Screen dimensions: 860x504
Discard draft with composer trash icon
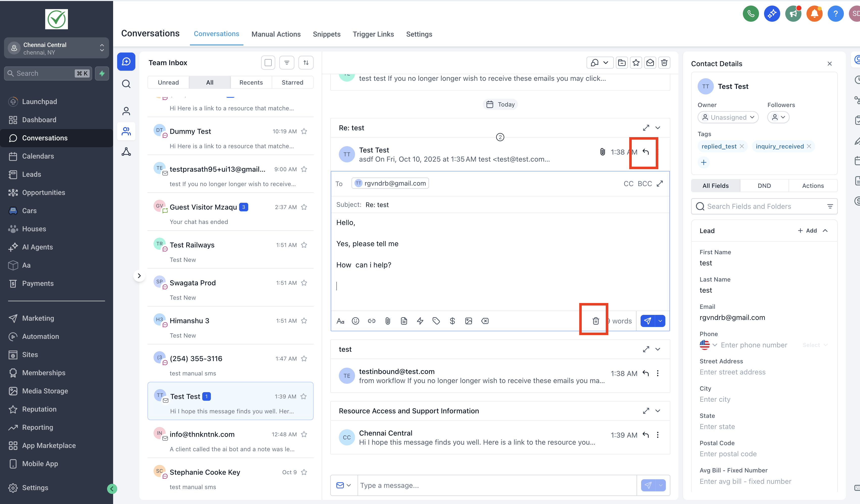(596, 321)
